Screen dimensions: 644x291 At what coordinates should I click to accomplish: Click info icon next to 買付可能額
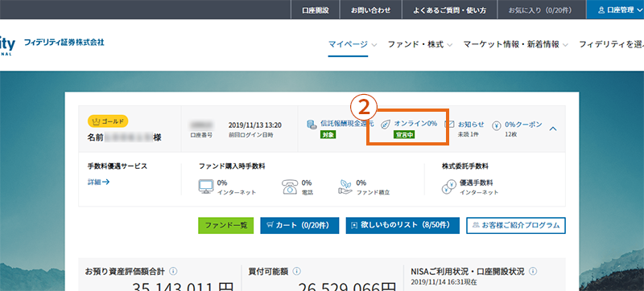pyautogui.click(x=296, y=272)
